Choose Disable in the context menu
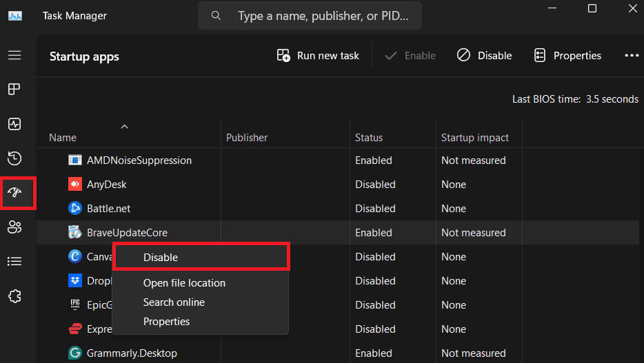 click(161, 258)
